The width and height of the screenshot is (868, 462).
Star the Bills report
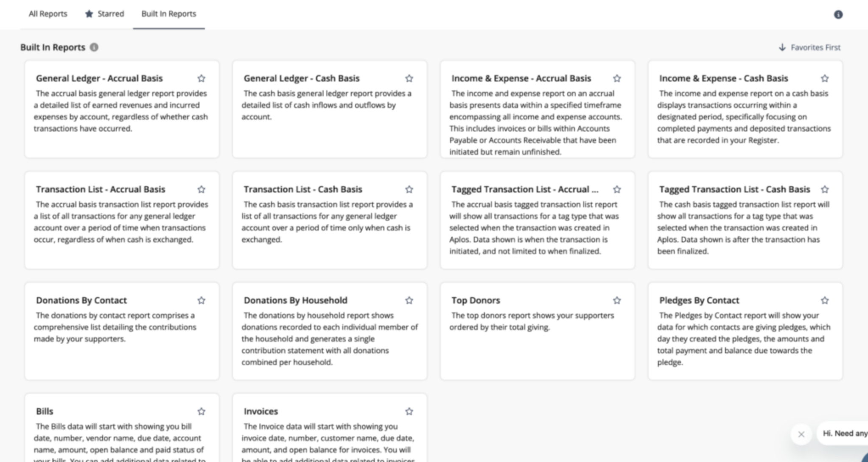pos(202,412)
